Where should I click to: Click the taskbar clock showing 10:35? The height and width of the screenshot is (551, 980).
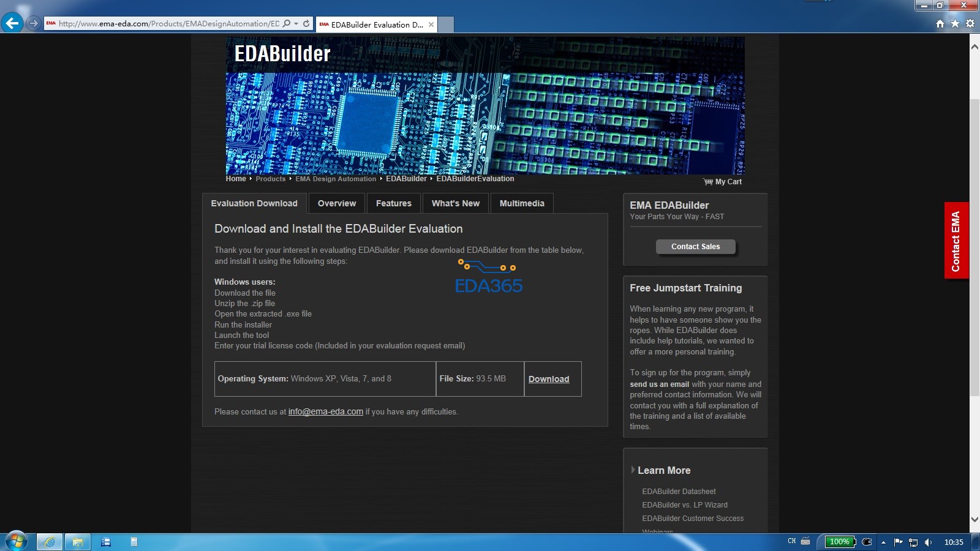pos(954,542)
